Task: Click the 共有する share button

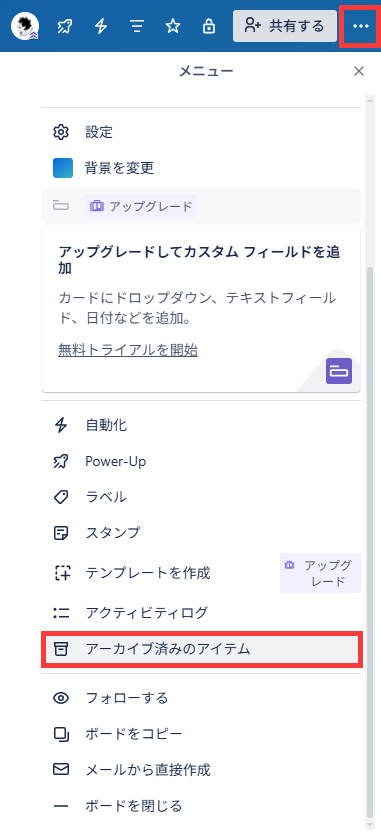Action: pyautogui.click(x=285, y=26)
